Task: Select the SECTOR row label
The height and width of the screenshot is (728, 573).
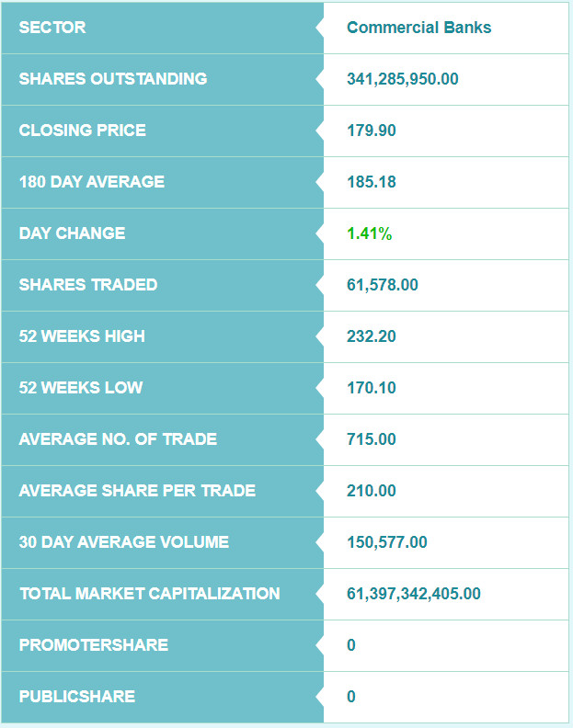Action: pyautogui.click(x=52, y=28)
